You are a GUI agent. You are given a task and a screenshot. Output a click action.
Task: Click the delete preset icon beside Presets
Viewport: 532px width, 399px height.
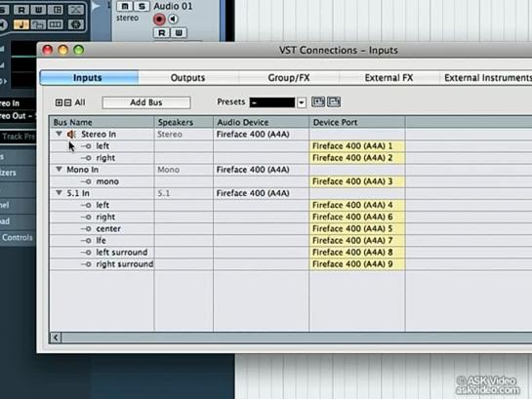[334, 101]
